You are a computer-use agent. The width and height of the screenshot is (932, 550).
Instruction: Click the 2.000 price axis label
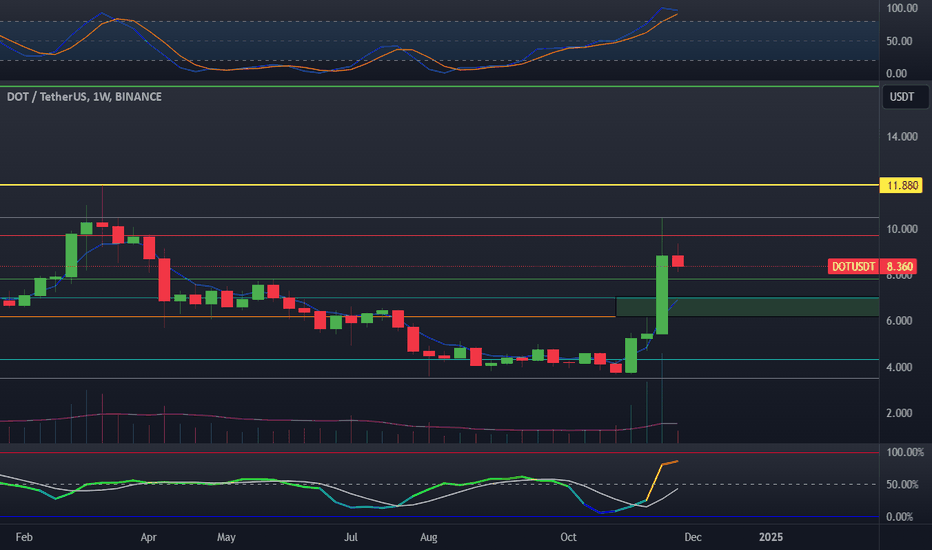(x=899, y=413)
